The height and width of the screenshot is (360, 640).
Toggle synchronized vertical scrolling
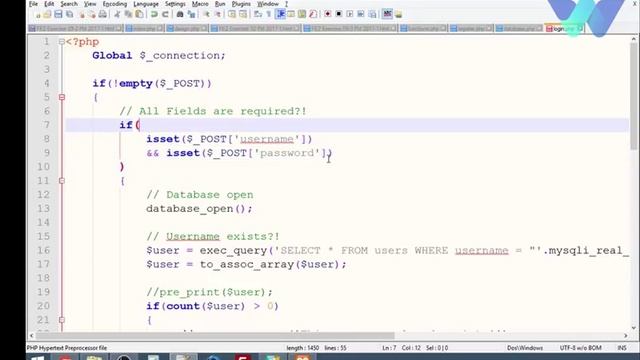pyautogui.click(x=232, y=14)
